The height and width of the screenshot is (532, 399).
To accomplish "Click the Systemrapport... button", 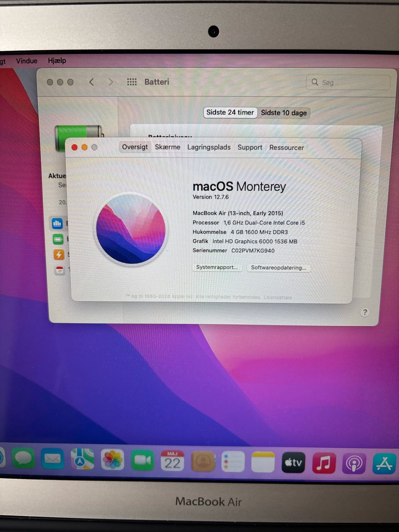I will click(217, 267).
